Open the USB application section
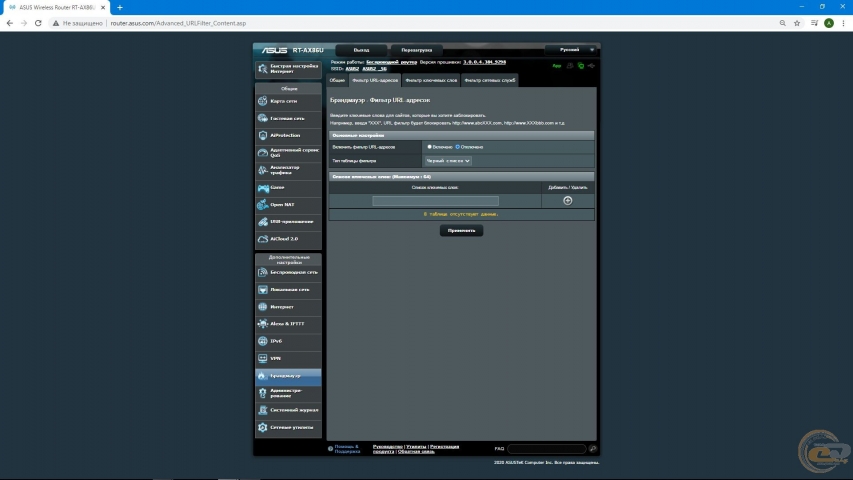 tap(288, 222)
